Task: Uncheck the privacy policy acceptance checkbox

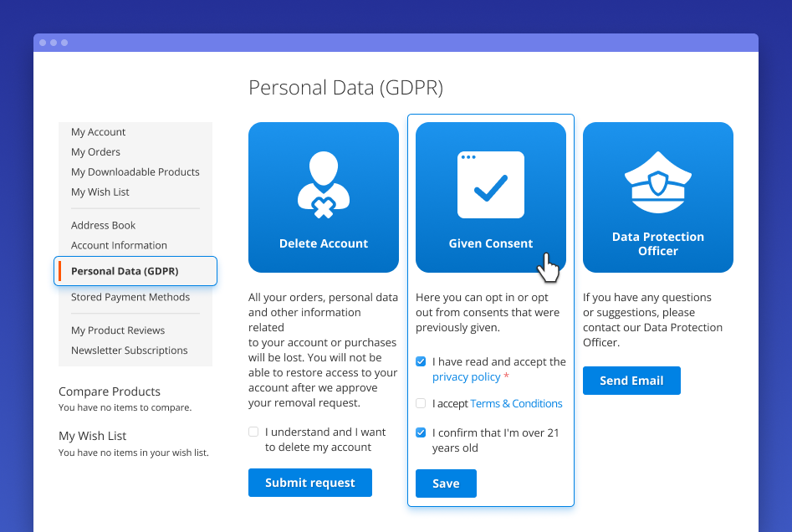Action: pos(420,361)
